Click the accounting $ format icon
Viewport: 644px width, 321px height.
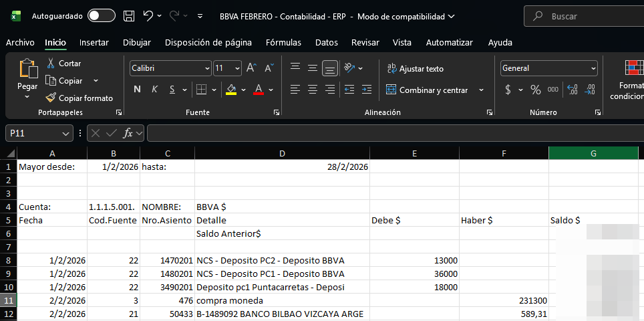click(x=508, y=90)
